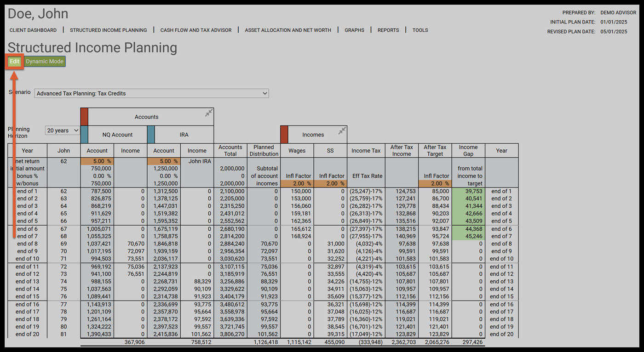Click NQ initial amount 750,000

click(x=100, y=169)
